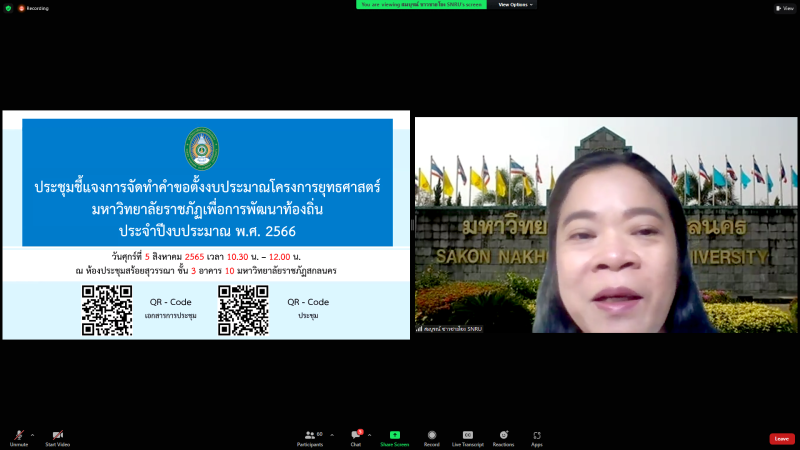Click the green Share Screen icon
This screenshot has width=800, height=450.
point(394,436)
